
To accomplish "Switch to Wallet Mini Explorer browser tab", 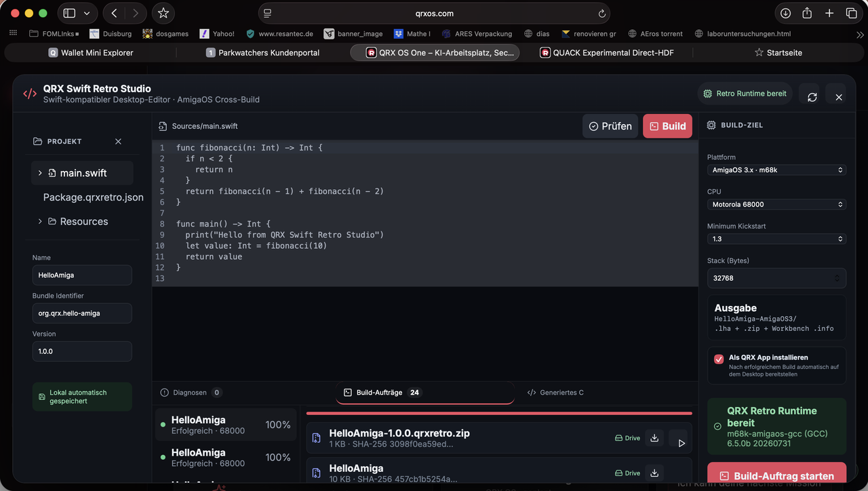I will pos(90,52).
